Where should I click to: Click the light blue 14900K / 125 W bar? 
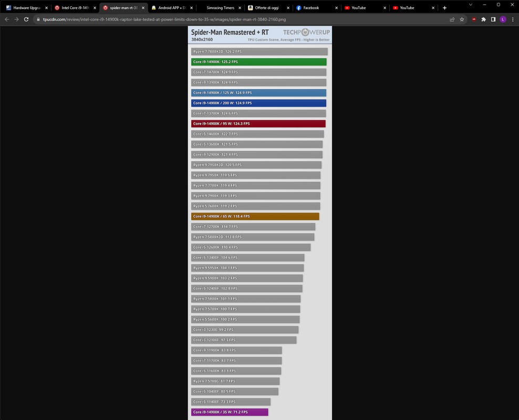(x=258, y=92)
